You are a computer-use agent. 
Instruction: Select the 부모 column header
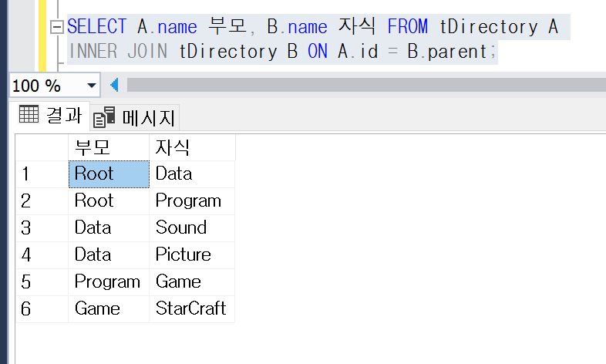click(109, 147)
